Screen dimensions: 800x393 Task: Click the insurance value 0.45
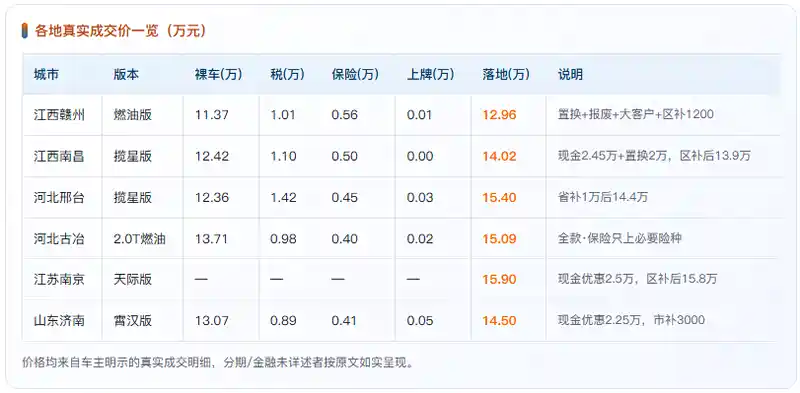click(x=344, y=198)
